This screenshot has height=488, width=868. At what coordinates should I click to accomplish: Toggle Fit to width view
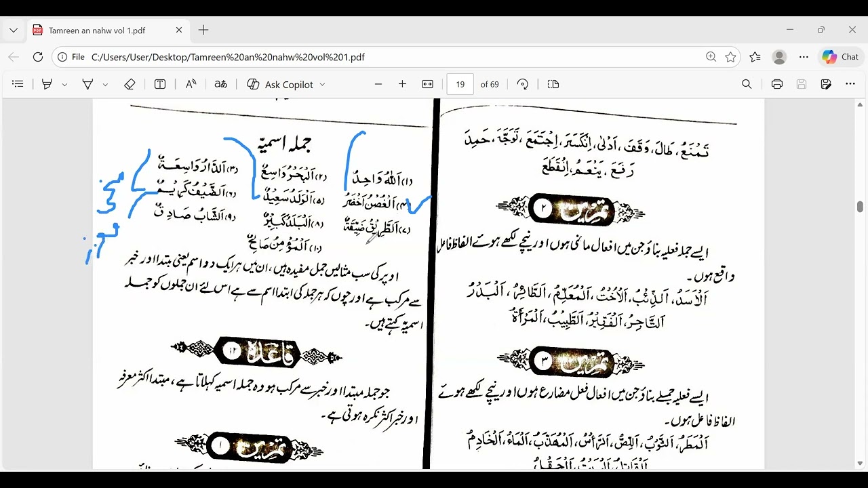[x=427, y=84]
